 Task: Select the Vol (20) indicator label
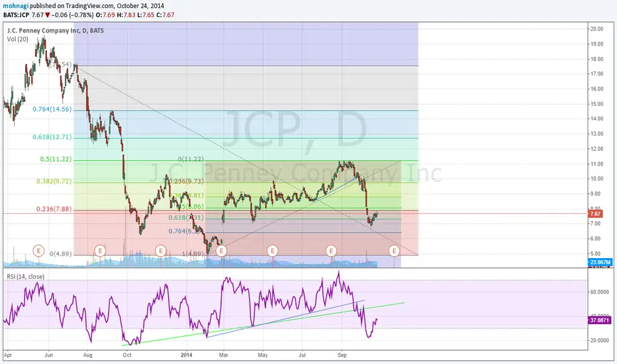18,39
